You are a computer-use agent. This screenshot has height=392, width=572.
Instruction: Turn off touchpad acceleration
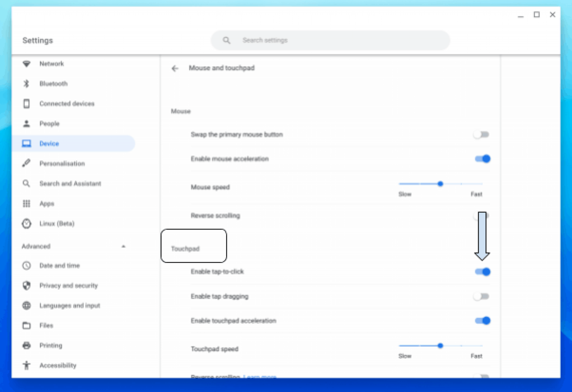482,321
